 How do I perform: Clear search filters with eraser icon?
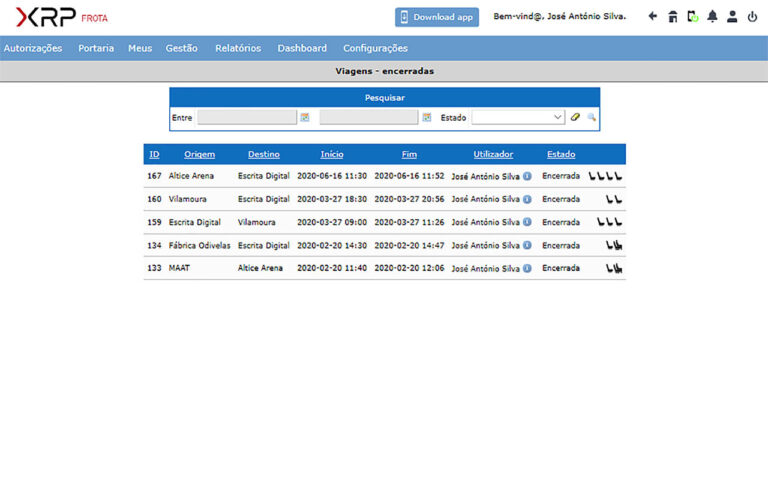[x=575, y=117]
